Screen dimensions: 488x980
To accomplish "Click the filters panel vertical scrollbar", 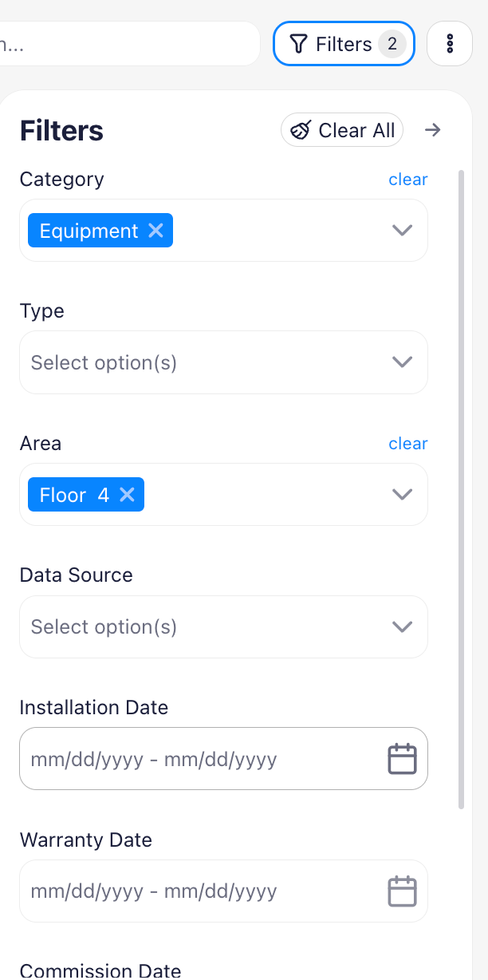I will [x=461, y=488].
